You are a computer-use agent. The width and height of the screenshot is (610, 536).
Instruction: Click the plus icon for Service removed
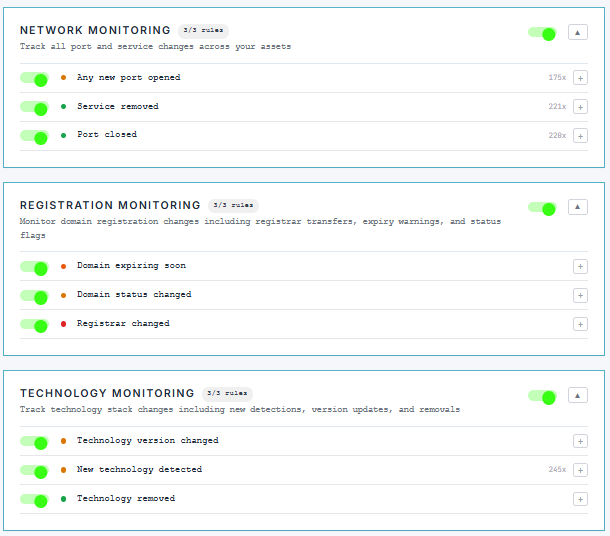[580, 107]
